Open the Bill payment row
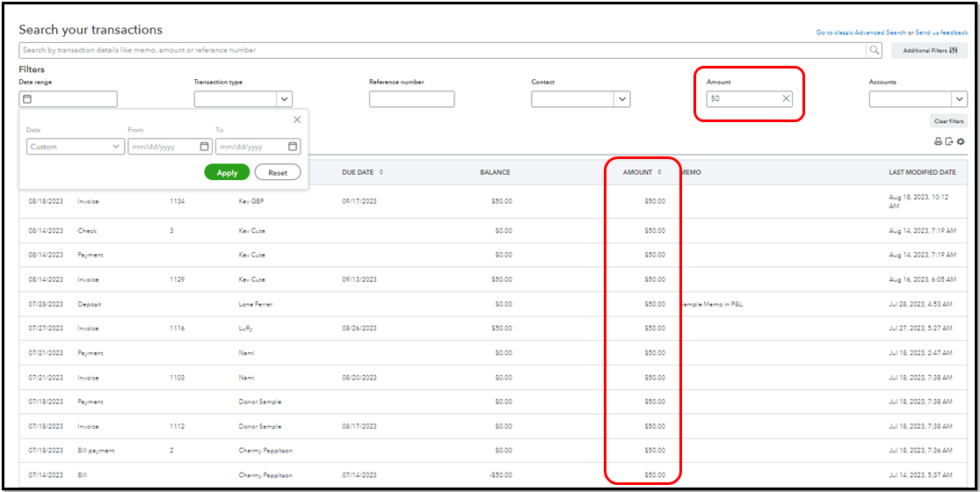Image resolution: width=980 pixels, height=492 pixels. [492, 450]
